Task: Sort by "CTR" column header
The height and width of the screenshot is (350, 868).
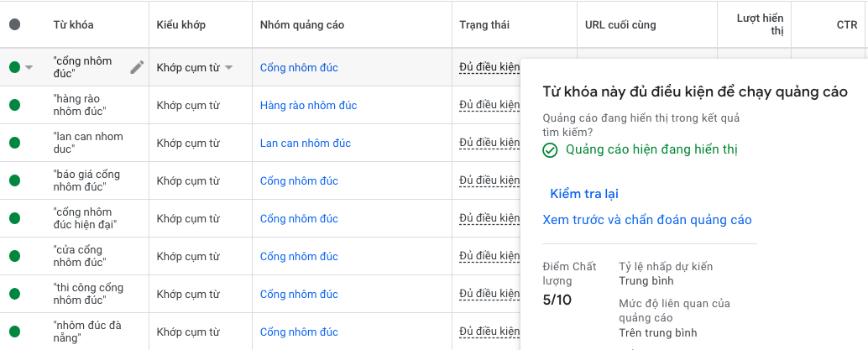Action: pos(846,25)
